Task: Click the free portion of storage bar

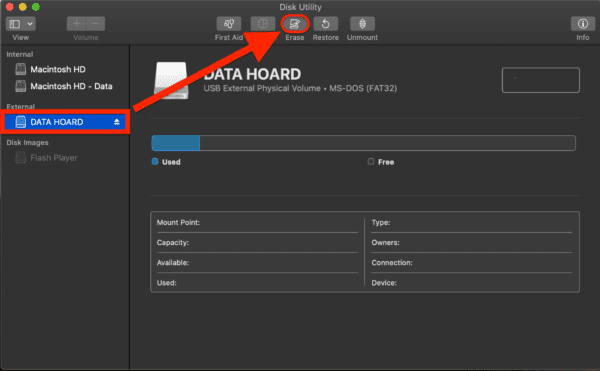Action: (x=388, y=143)
